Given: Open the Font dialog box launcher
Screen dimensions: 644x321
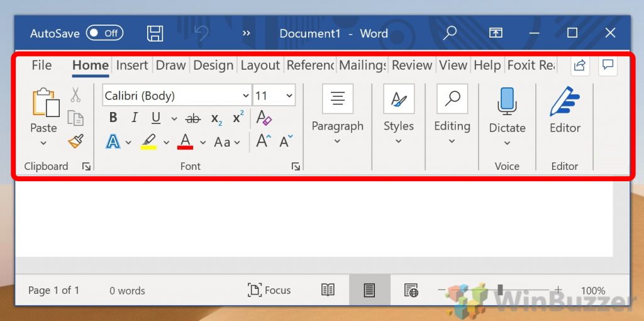Looking at the screenshot, I should 296,167.
